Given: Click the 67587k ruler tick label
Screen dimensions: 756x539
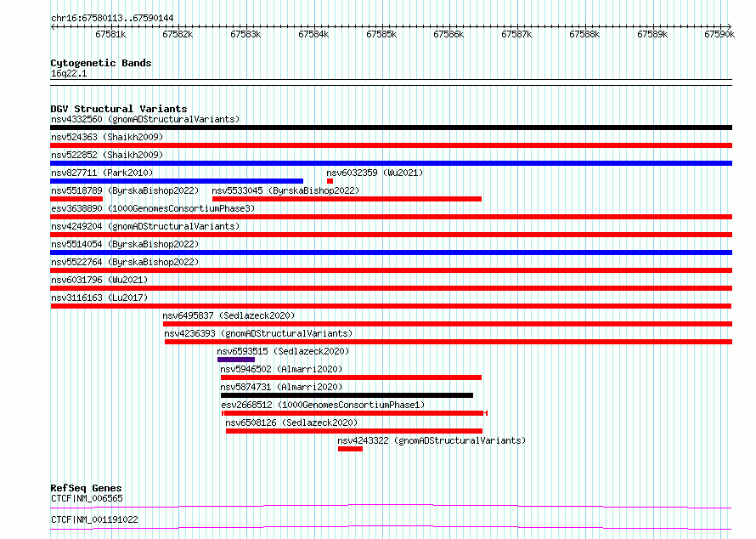Looking at the screenshot, I should (516, 34).
